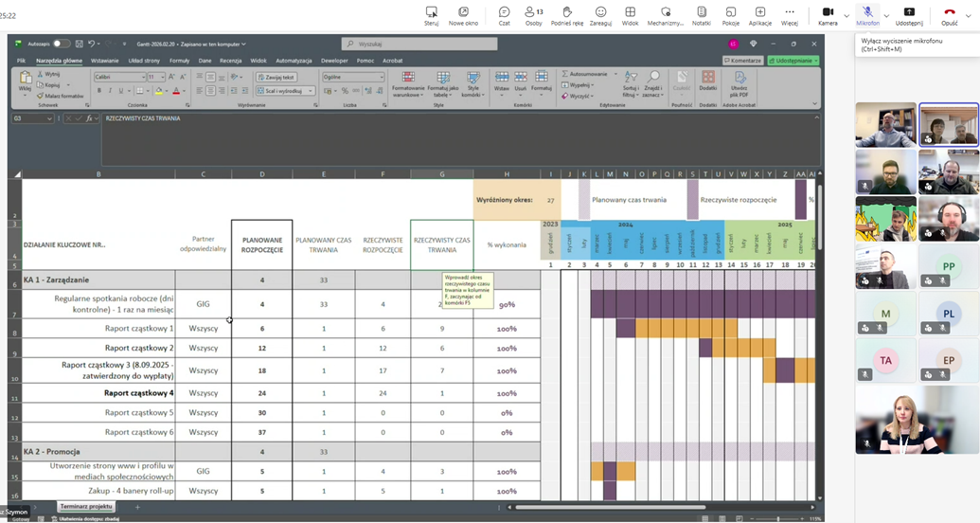Click Autosumowanie sigma icon
This screenshot has width=980, height=523.
(x=563, y=73)
